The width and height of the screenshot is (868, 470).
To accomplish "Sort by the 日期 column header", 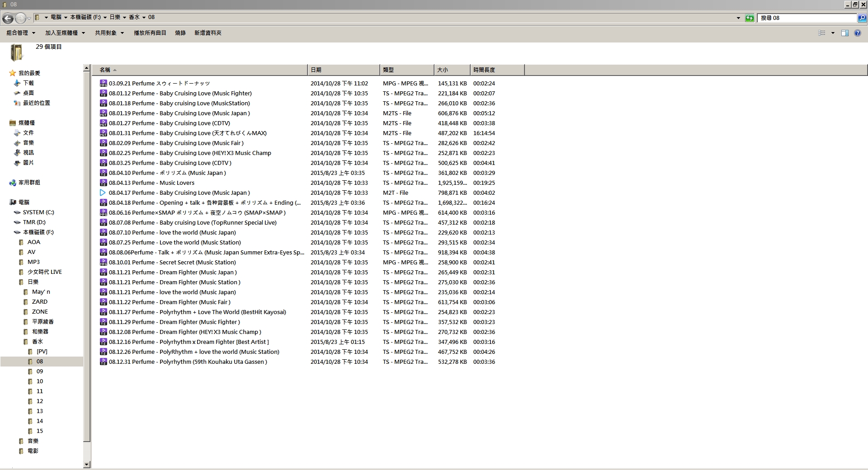I will [344, 70].
